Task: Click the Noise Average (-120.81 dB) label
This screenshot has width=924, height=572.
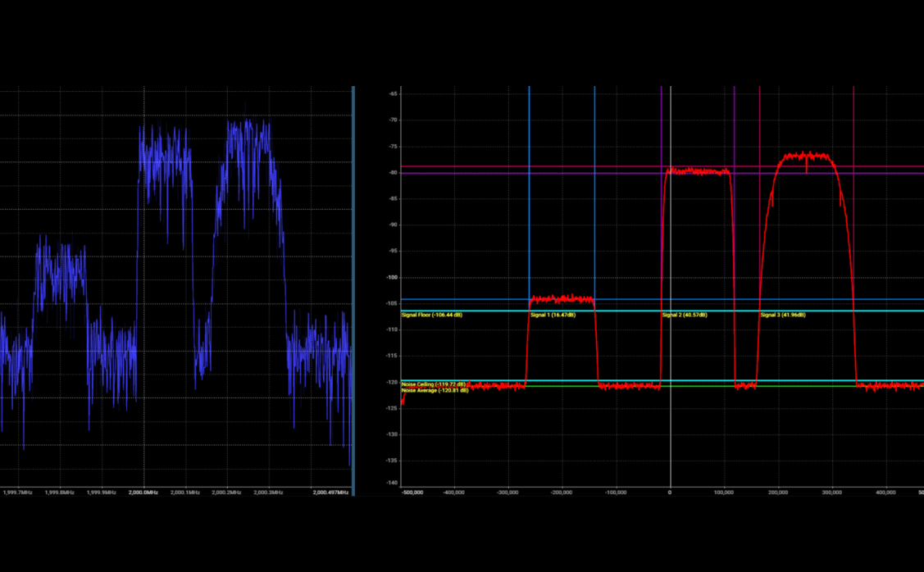Action: (435, 391)
